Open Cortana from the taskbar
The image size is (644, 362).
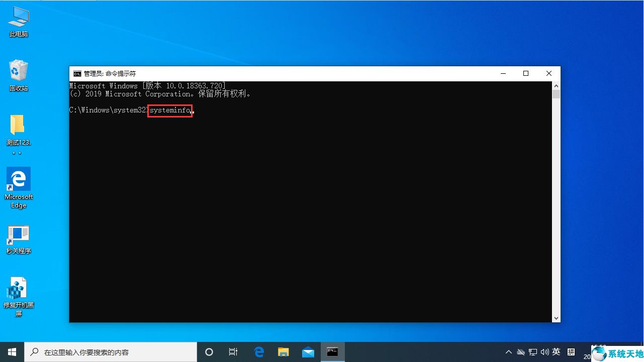209,352
